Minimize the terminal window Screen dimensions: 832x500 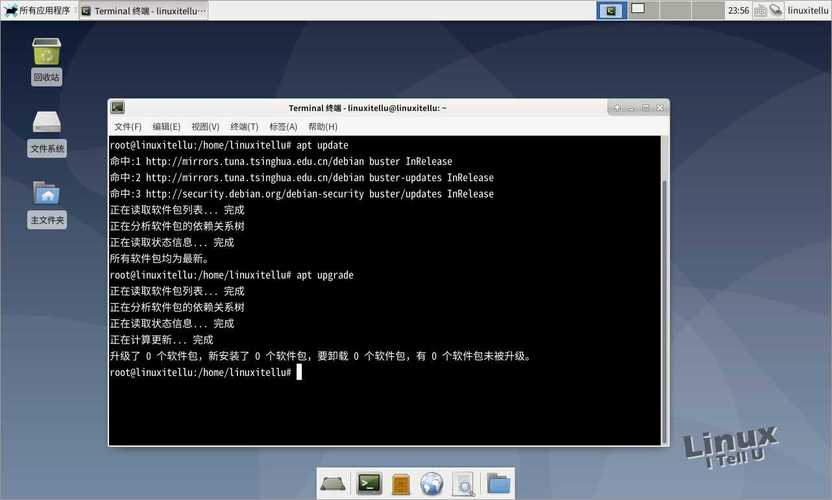pos(631,108)
